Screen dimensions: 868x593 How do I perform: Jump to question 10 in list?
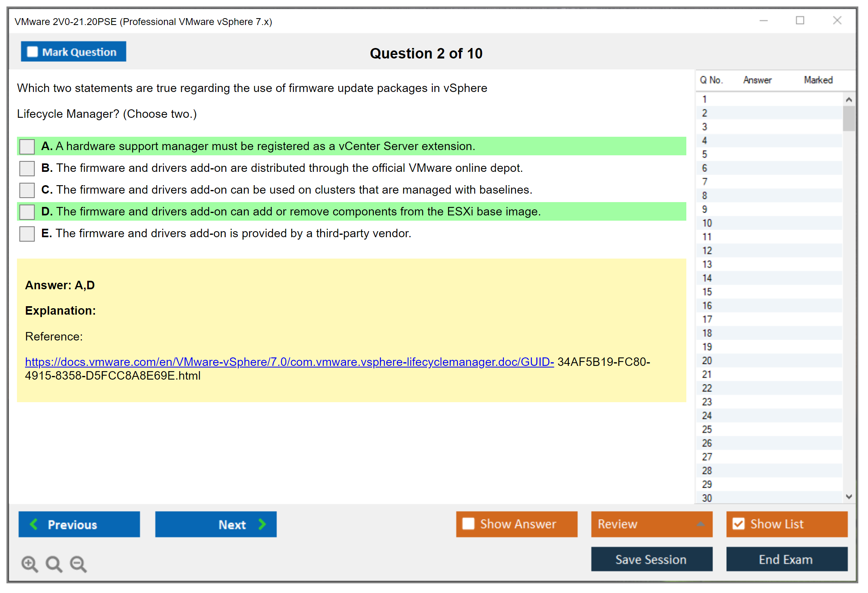point(707,223)
